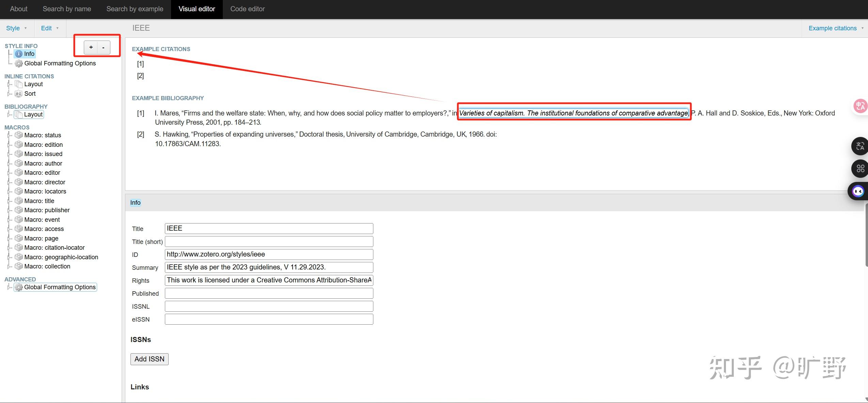Click the italic Varieties of capitalism title text
The height and width of the screenshot is (403, 868).
point(573,113)
